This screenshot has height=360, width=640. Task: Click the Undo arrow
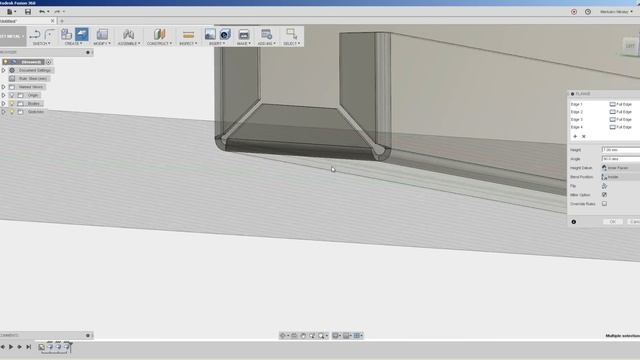point(42,12)
